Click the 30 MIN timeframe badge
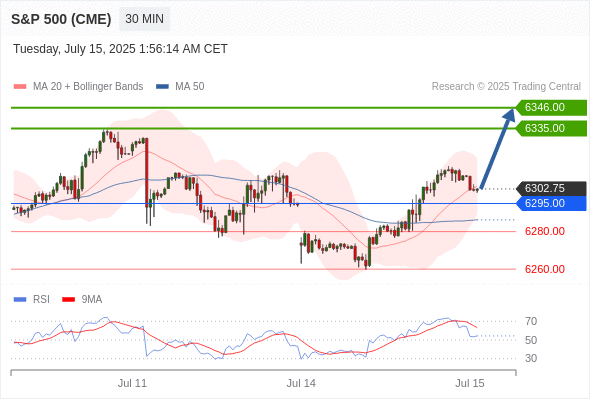The image size is (590, 400). tap(144, 19)
